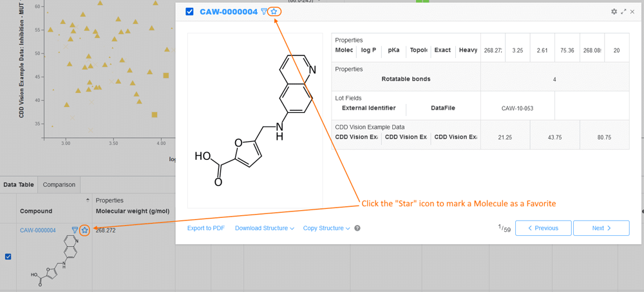This screenshot has height=292, width=644.
Task: Click the molecule thumbnail in the table row
Action: coord(54,260)
